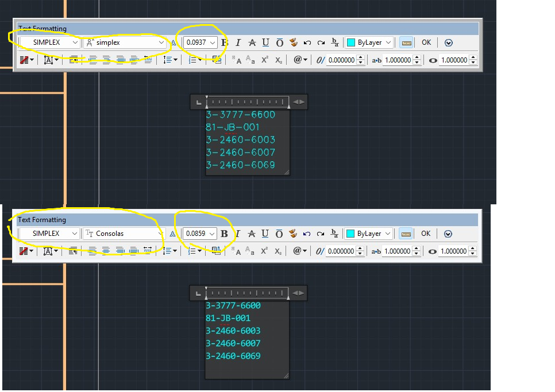This screenshot has width=555, height=392.
Task: Toggle Underline in the Consolas-font toolbar
Action: [265, 234]
